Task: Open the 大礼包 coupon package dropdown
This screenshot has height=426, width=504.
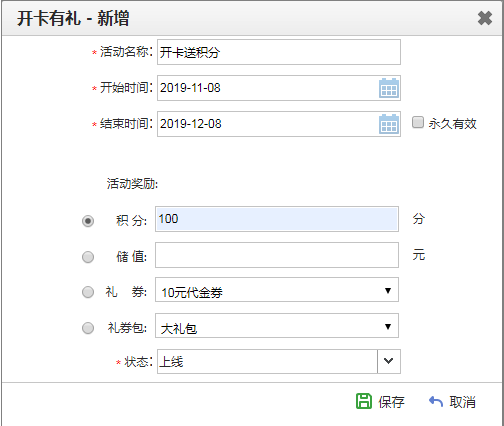Action: [277, 326]
